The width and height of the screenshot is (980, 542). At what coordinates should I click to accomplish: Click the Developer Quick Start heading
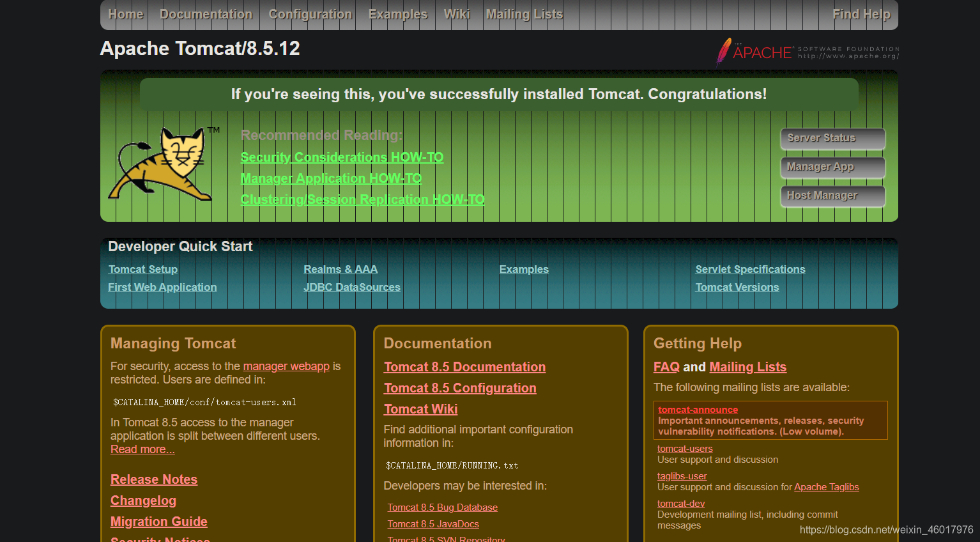[180, 247]
